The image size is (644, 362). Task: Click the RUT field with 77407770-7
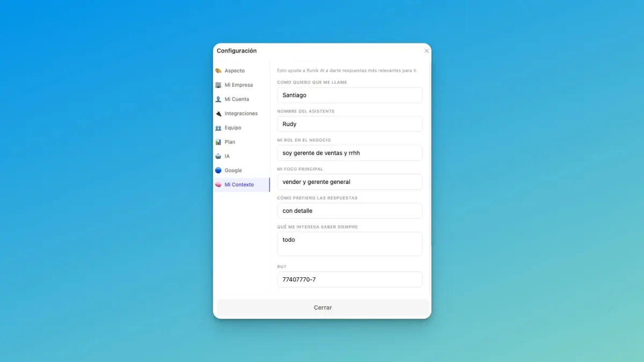click(350, 279)
